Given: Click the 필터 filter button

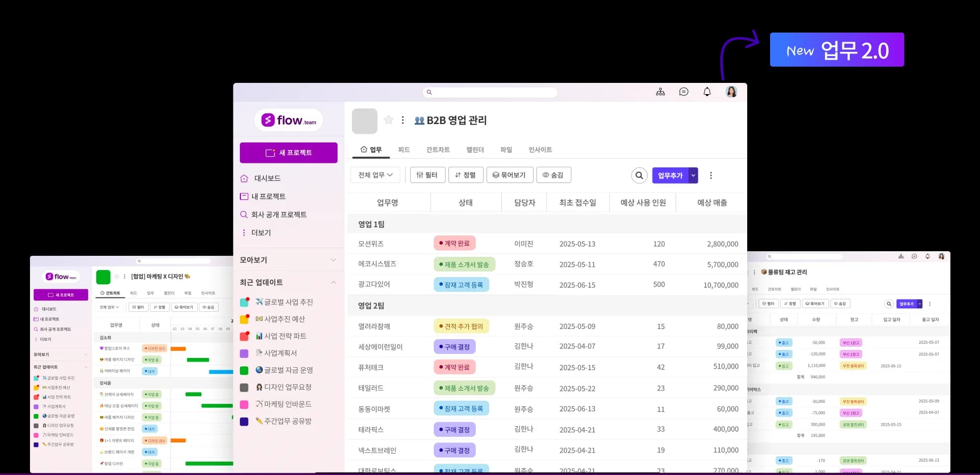Looking at the screenshot, I should coord(427,175).
